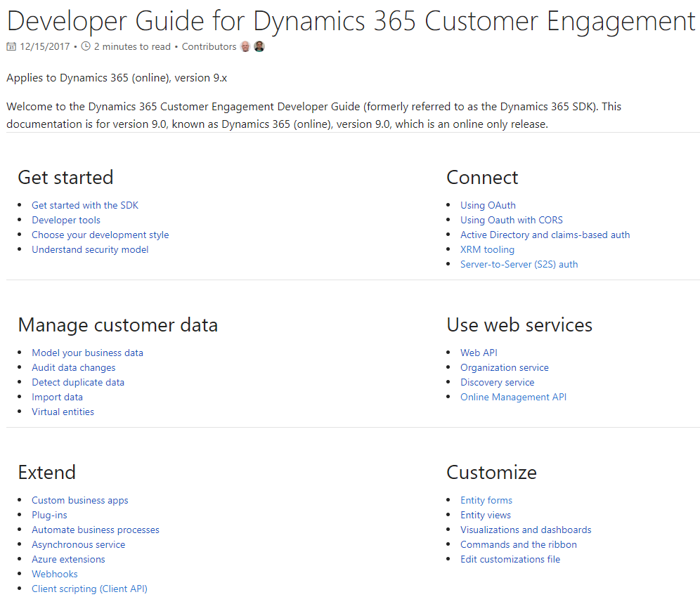The height and width of the screenshot is (604, 700).
Task: Open the Discovery service link
Action: 498,382
